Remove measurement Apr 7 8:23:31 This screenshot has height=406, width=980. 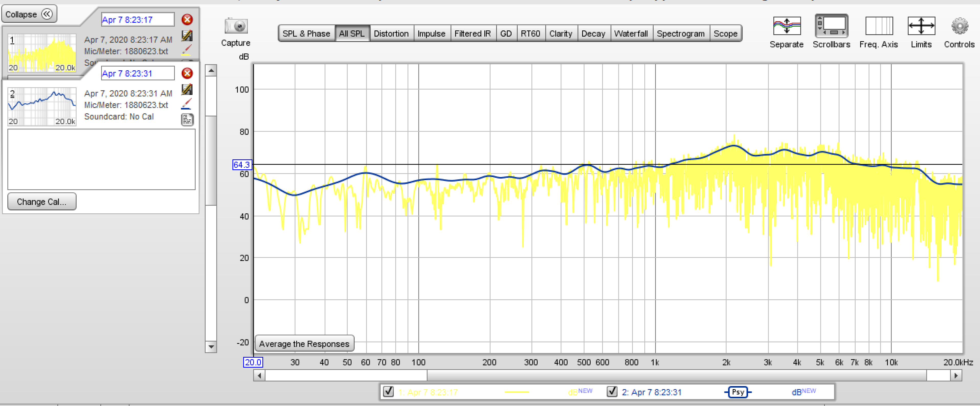(187, 73)
